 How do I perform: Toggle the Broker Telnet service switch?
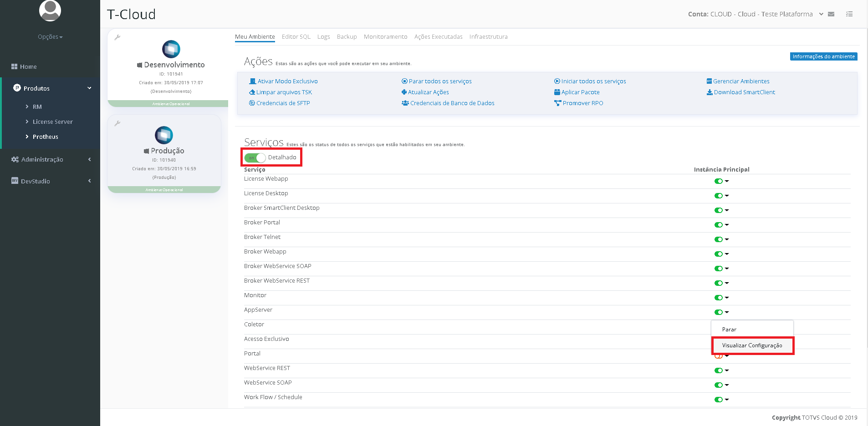point(719,239)
